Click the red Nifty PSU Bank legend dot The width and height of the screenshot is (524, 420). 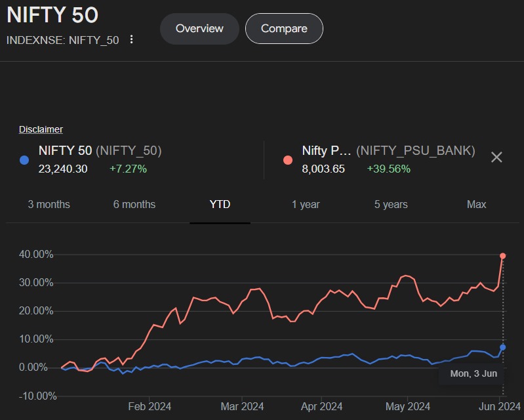288,160
